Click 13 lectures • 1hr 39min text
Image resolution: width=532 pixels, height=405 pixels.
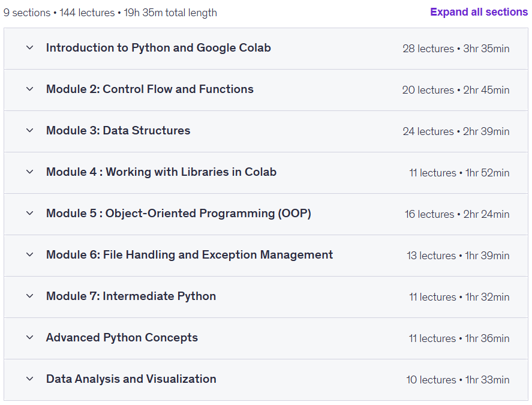[x=458, y=256]
